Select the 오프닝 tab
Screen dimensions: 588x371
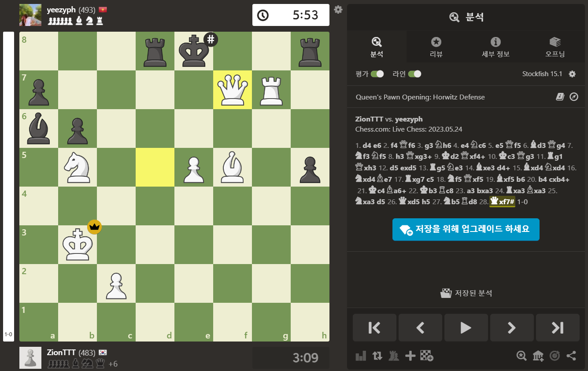(x=555, y=48)
